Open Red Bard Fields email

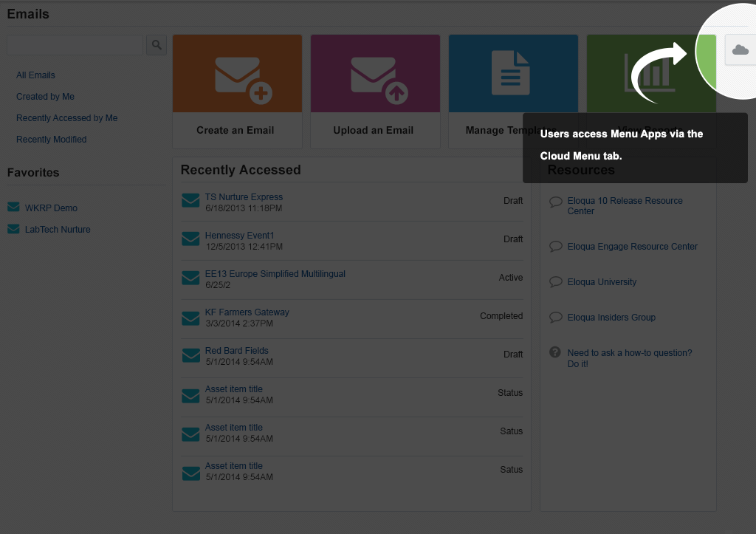click(x=236, y=351)
